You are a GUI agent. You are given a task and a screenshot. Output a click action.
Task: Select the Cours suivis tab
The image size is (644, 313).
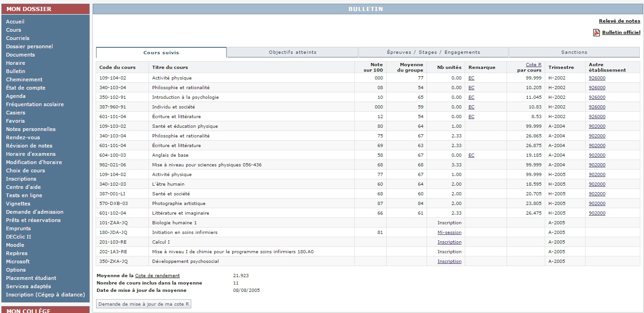(161, 53)
